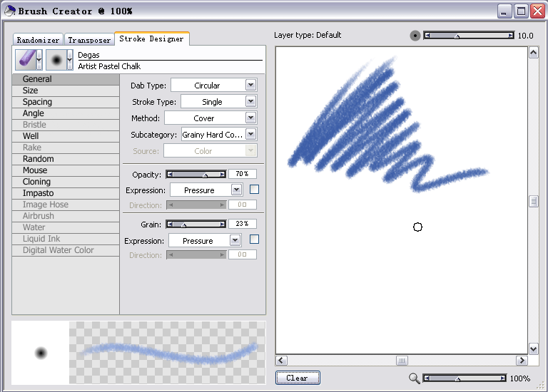Click the Clear button
This screenshot has width=548, height=392.
(x=298, y=378)
